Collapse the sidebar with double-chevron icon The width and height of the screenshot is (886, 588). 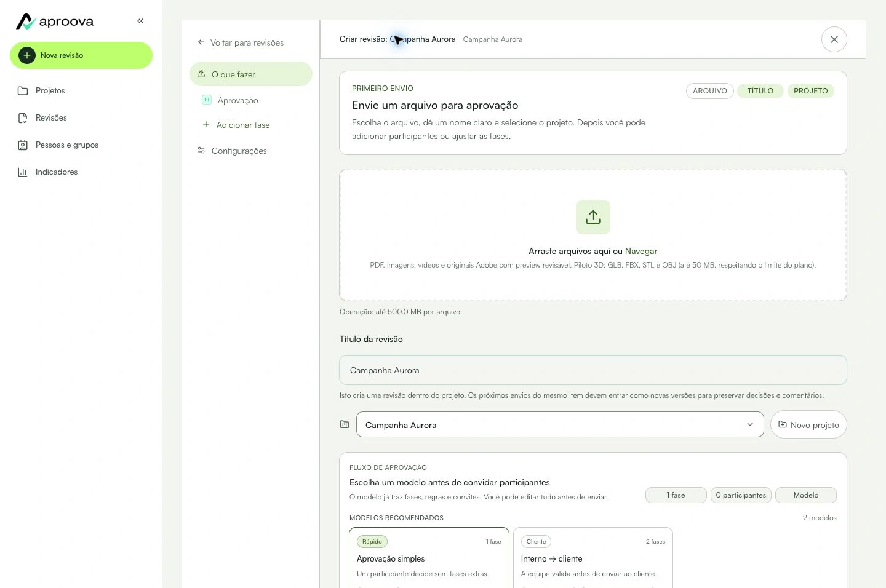(140, 21)
